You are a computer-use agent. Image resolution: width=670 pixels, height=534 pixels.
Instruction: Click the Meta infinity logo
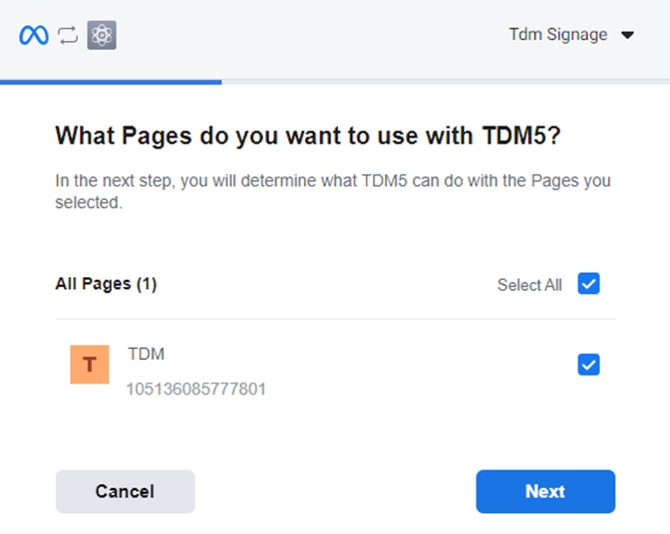coord(34,36)
